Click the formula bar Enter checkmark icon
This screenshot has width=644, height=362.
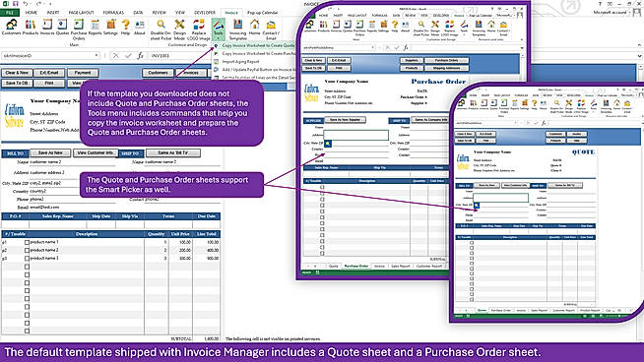pos(128,55)
